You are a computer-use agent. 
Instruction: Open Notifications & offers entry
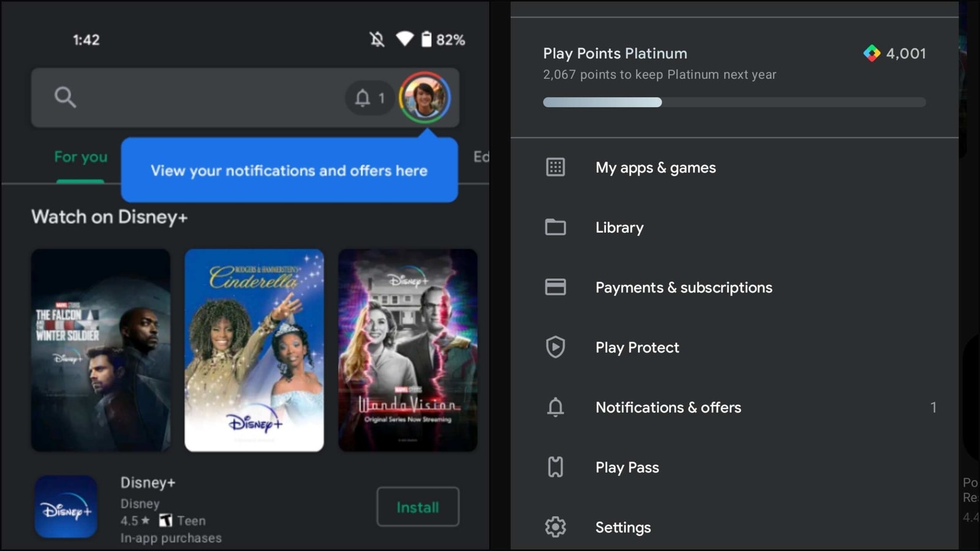tap(734, 407)
